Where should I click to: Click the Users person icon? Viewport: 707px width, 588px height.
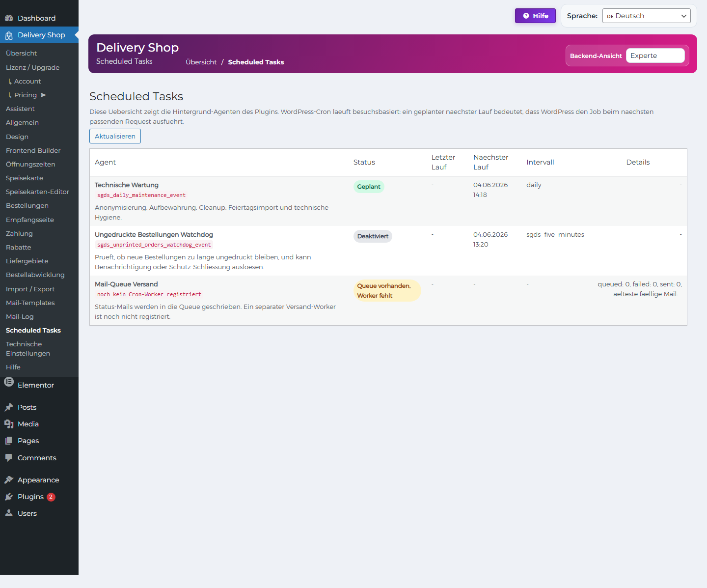click(x=9, y=513)
